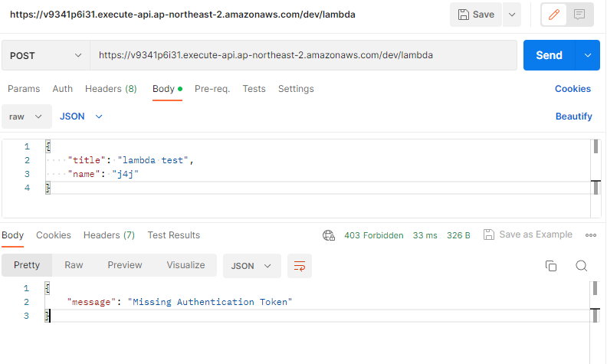Send the request
Viewport: 607px width, 364px height.
click(550, 55)
